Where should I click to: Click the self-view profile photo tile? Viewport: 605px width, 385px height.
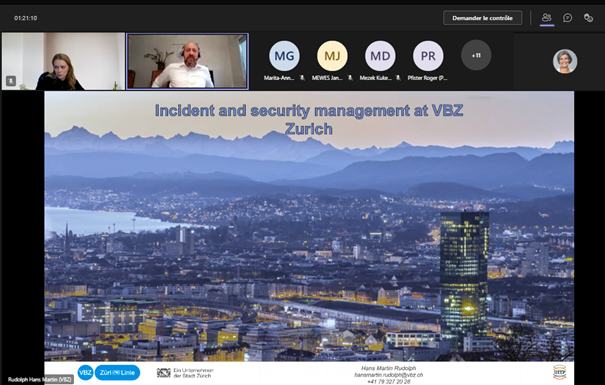[565, 61]
